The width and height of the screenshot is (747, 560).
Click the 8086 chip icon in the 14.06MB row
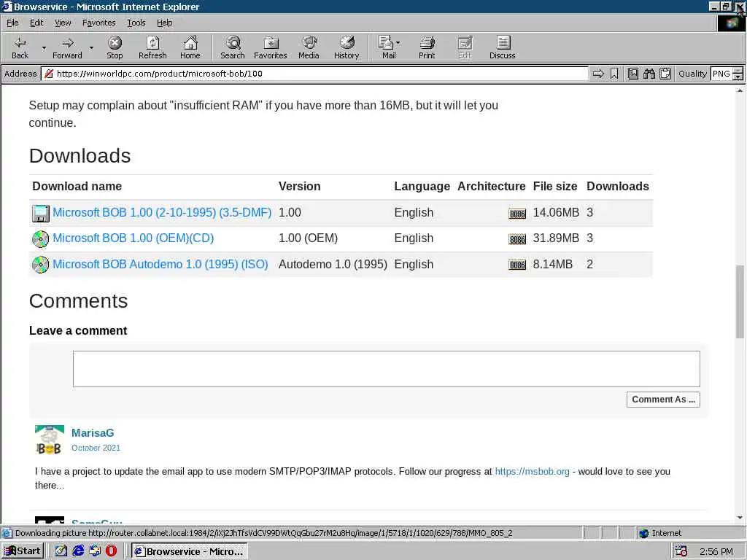click(x=517, y=214)
